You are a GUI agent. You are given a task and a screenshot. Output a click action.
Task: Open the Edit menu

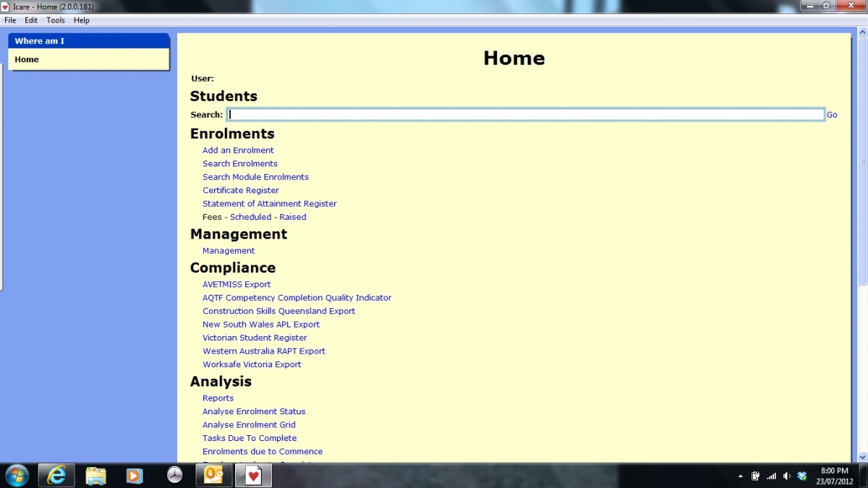pos(31,20)
